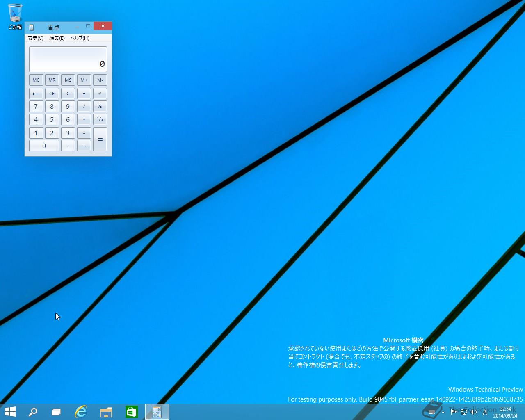Click digit 1 on the calculator

point(36,133)
